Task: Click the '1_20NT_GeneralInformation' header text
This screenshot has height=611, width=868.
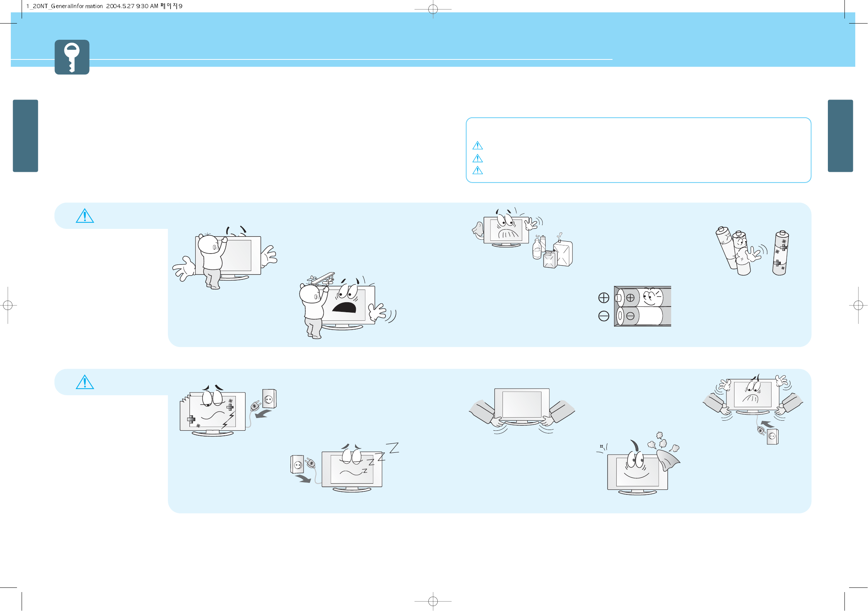Action: coord(64,6)
